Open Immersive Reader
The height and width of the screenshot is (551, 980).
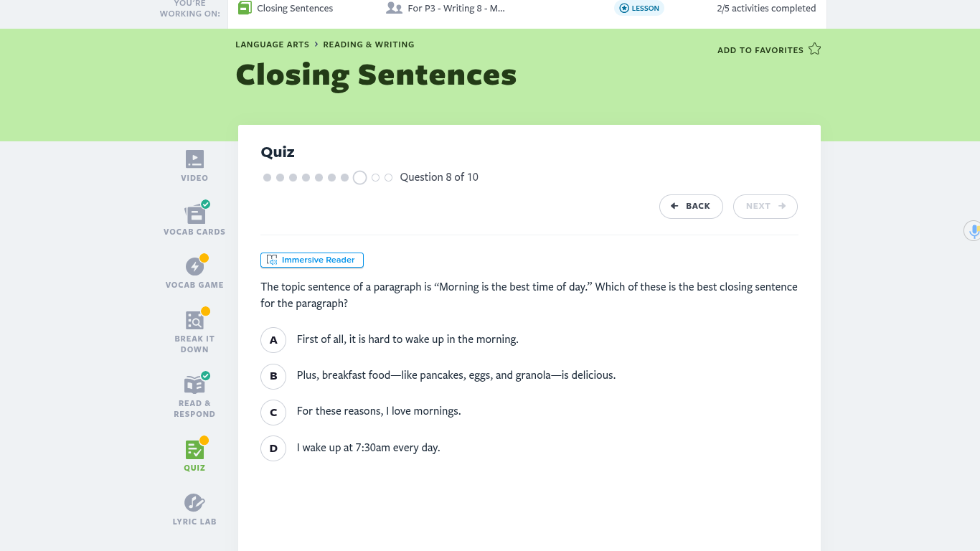311,260
